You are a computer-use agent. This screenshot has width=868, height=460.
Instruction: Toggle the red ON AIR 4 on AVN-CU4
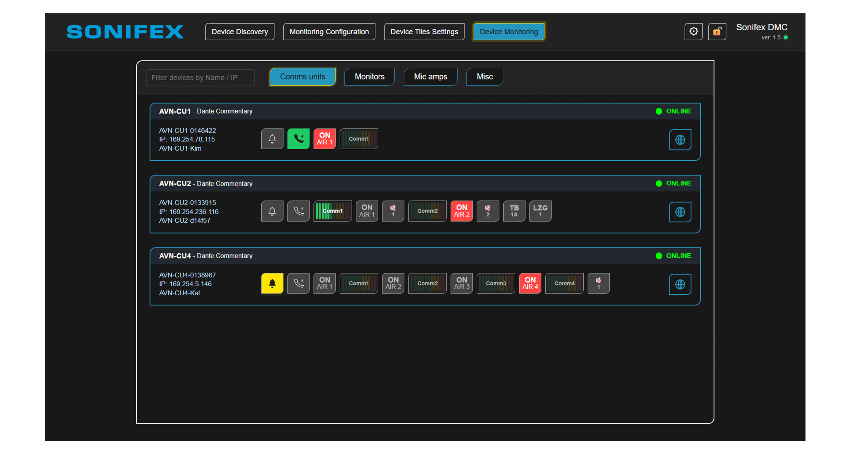click(x=530, y=283)
